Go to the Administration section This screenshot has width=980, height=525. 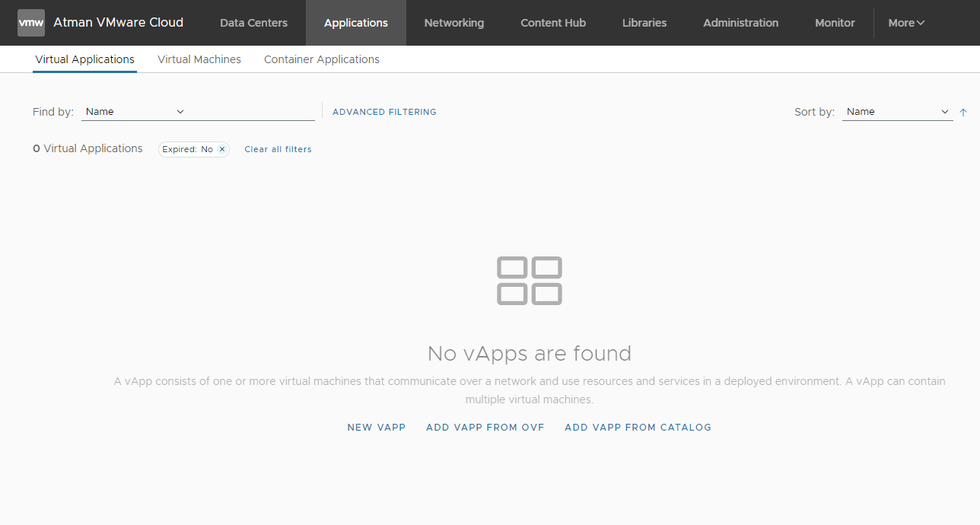[x=740, y=23]
